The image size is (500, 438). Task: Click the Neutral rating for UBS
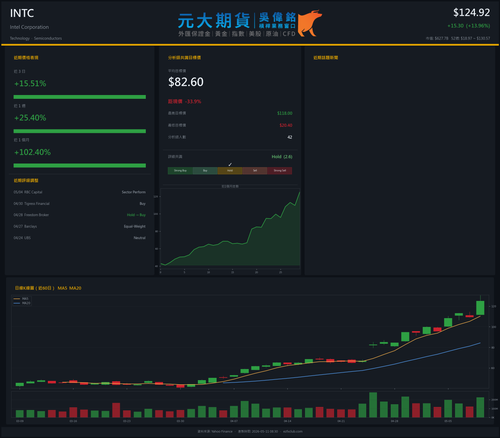140,238
